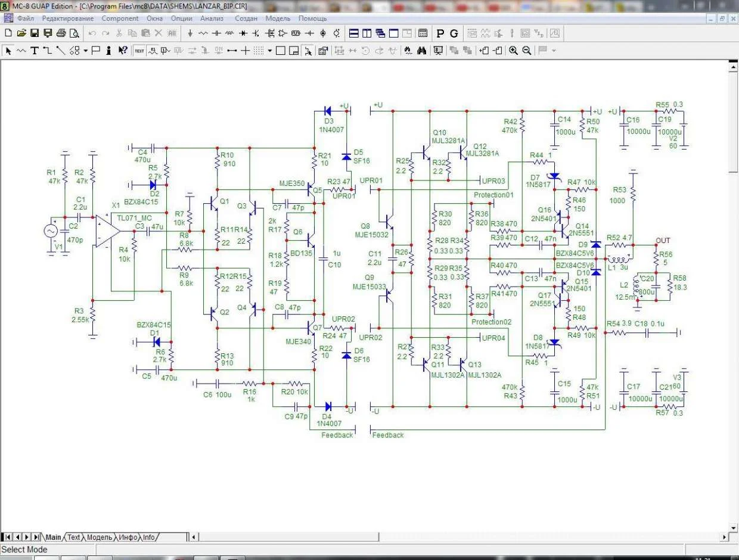Choose the capacitor component icon
Image resolution: width=739 pixels, height=560 pixels.
click(216, 33)
